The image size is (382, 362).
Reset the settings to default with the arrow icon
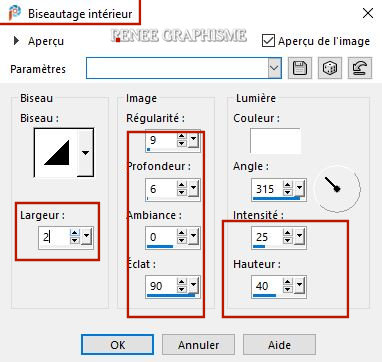click(360, 68)
